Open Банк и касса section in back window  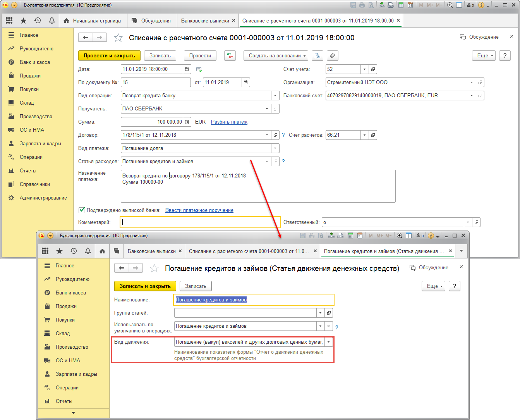(x=35, y=62)
